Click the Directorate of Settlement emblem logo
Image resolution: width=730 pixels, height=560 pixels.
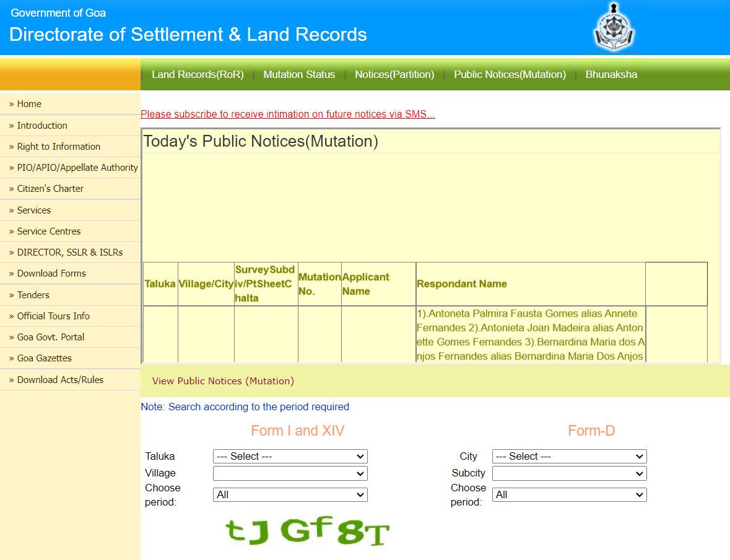[x=614, y=27]
